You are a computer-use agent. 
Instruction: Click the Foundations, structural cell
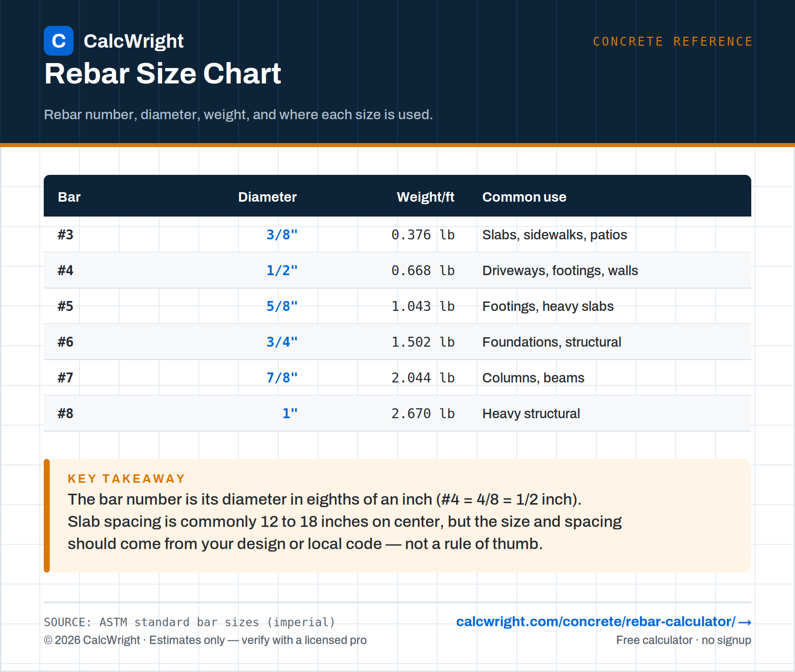552,342
